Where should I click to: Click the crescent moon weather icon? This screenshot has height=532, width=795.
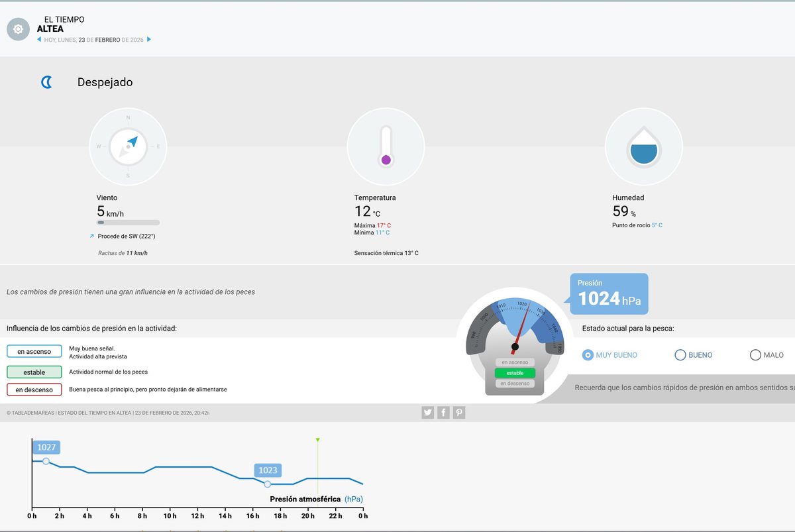coord(46,82)
